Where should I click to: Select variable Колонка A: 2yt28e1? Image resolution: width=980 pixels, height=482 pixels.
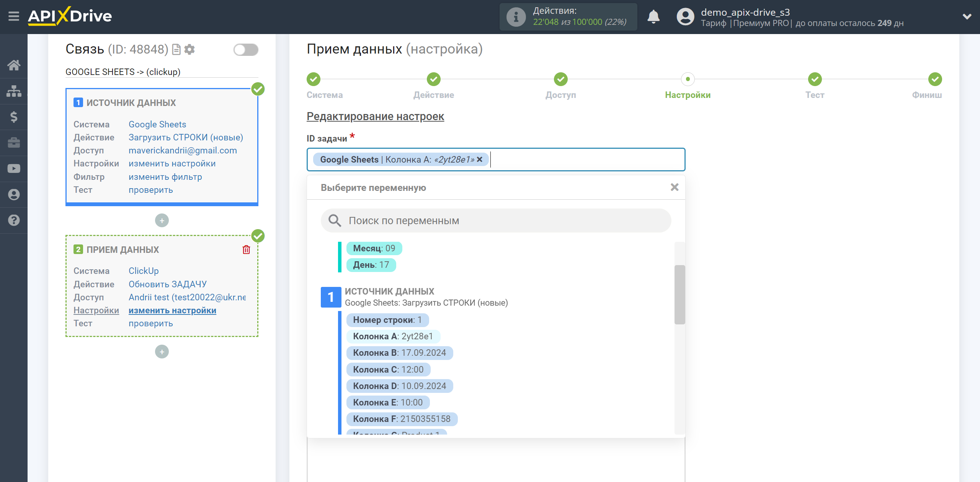point(393,336)
